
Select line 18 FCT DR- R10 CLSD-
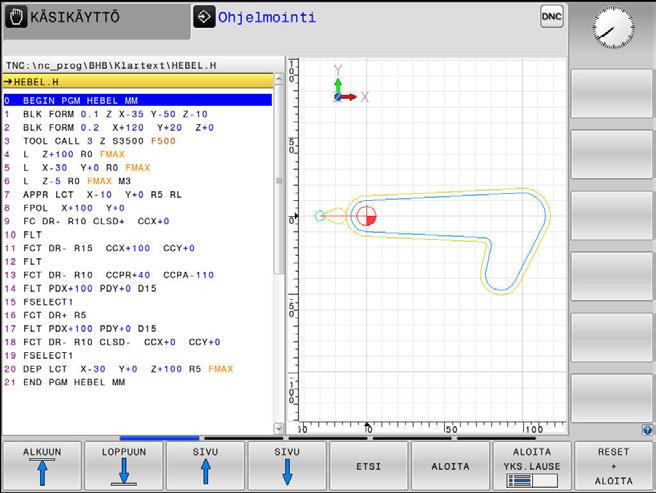[138, 342]
